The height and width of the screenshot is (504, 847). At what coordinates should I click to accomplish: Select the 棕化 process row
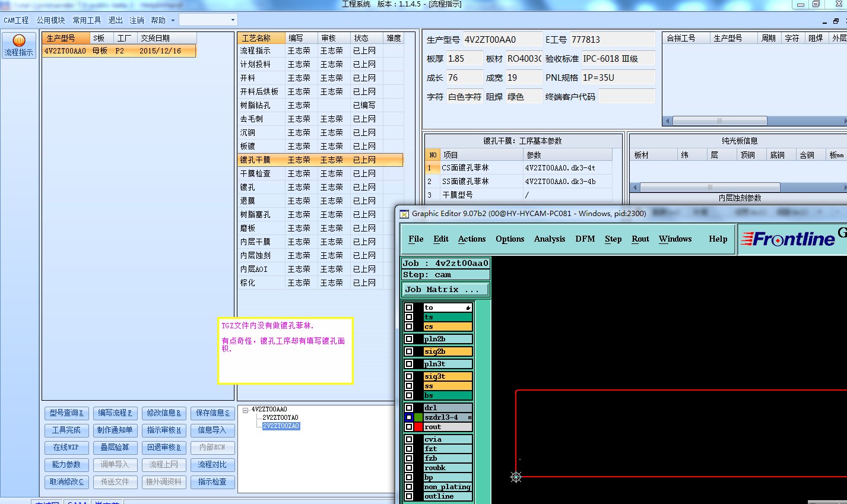[320, 283]
